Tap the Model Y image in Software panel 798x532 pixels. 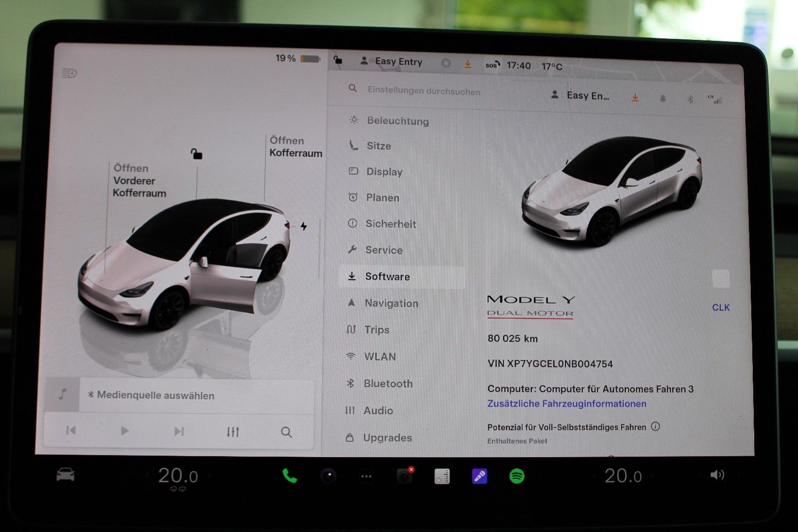(612, 190)
